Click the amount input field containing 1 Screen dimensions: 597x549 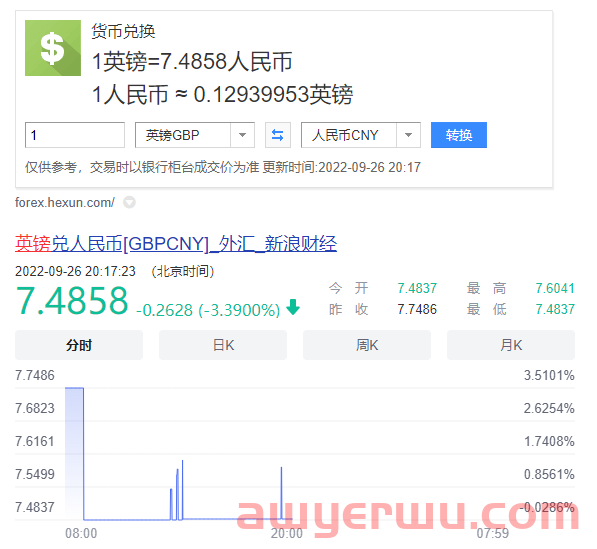(75, 135)
